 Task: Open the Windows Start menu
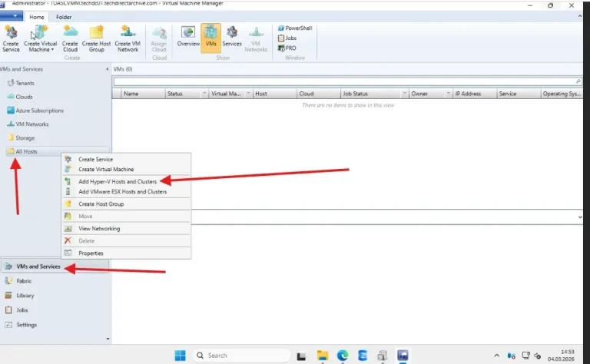181,356
